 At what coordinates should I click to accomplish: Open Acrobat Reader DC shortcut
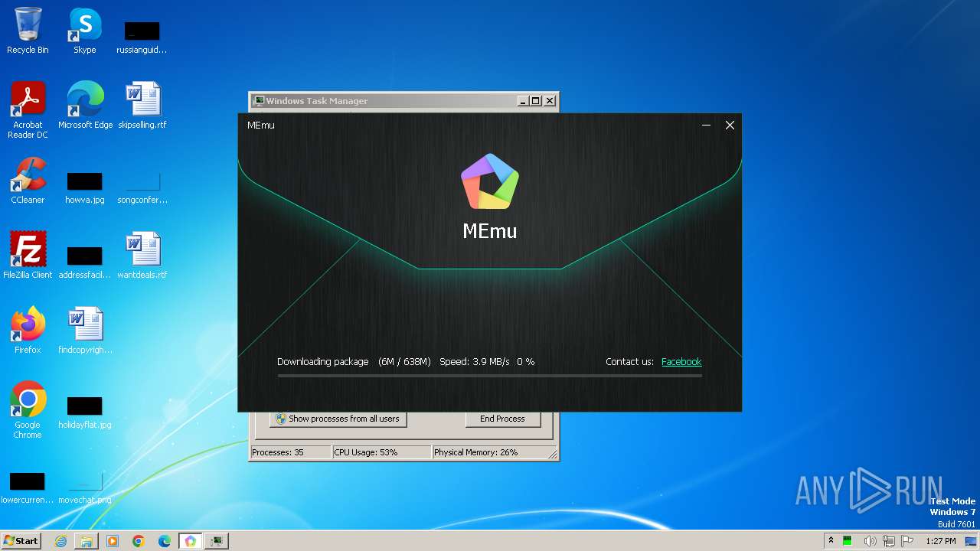28,110
